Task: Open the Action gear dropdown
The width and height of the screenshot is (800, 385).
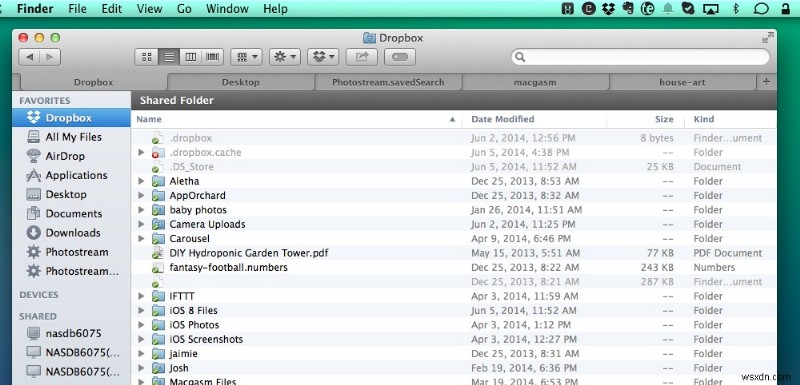Action: point(285,57)
